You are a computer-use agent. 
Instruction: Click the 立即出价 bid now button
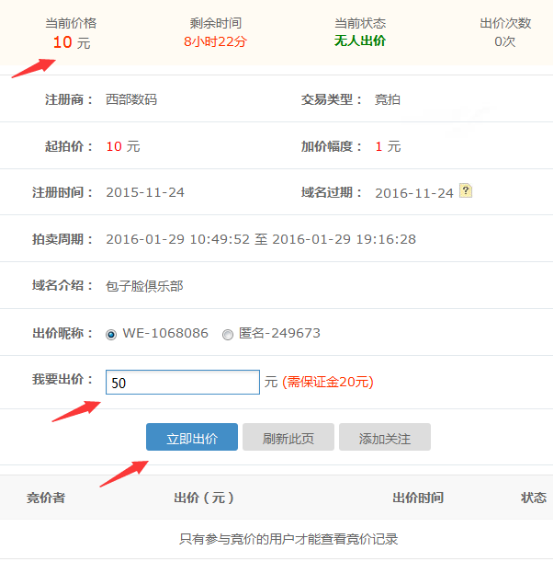point(192,437)
